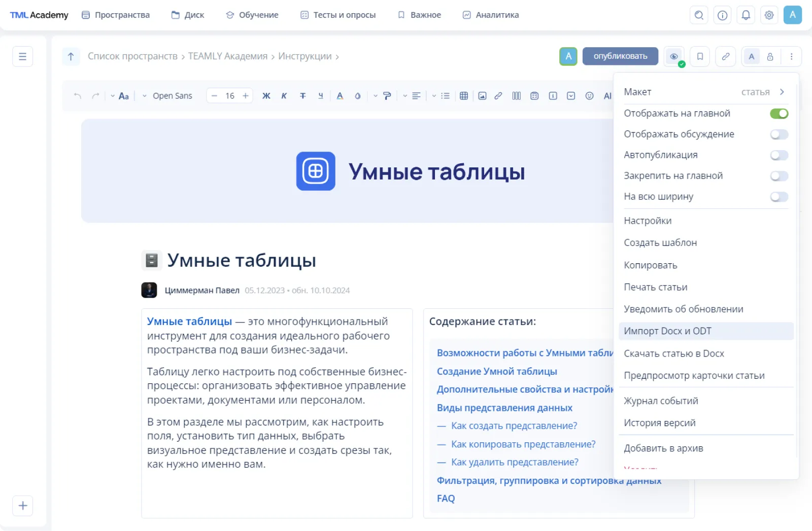Open the settings gear in the top bar
The image size is (812, 531).
pyautogui.click(x=769, y=15)
